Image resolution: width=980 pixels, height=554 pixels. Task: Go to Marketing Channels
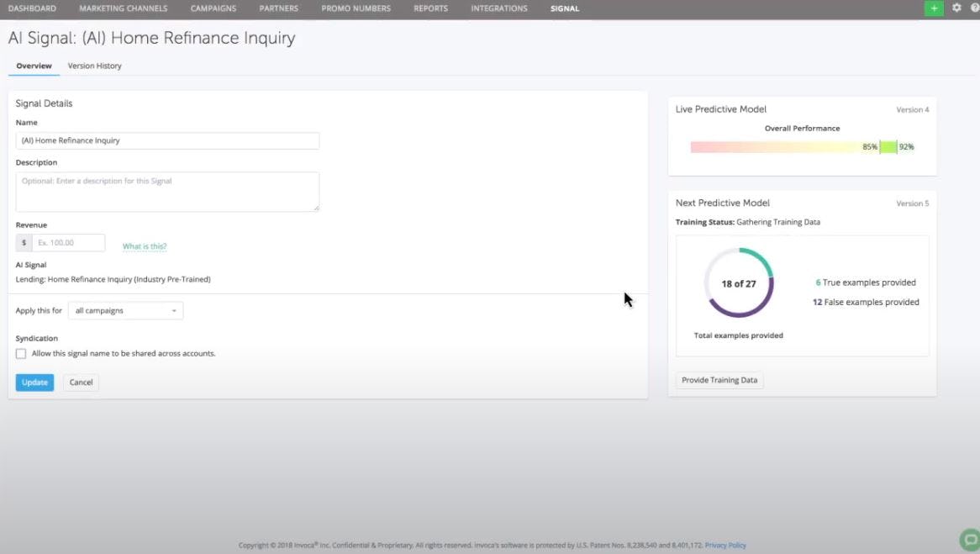point(123,8)
